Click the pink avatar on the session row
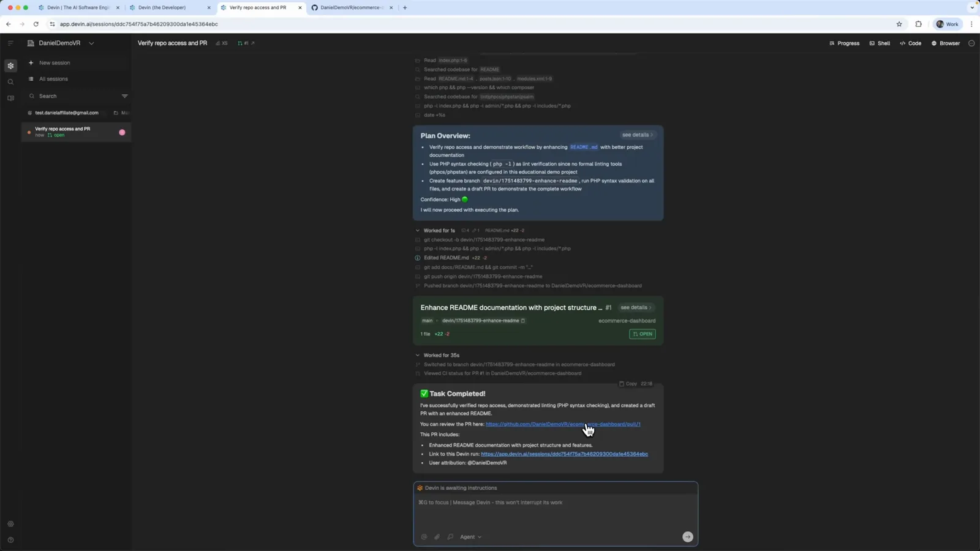Screen dimensions: 980x551 coord(122,132)
